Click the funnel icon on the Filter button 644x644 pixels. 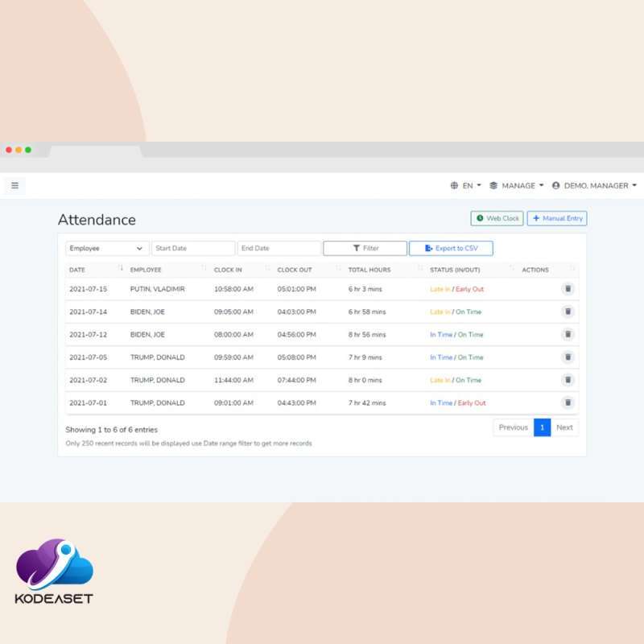tap(356, 248)
